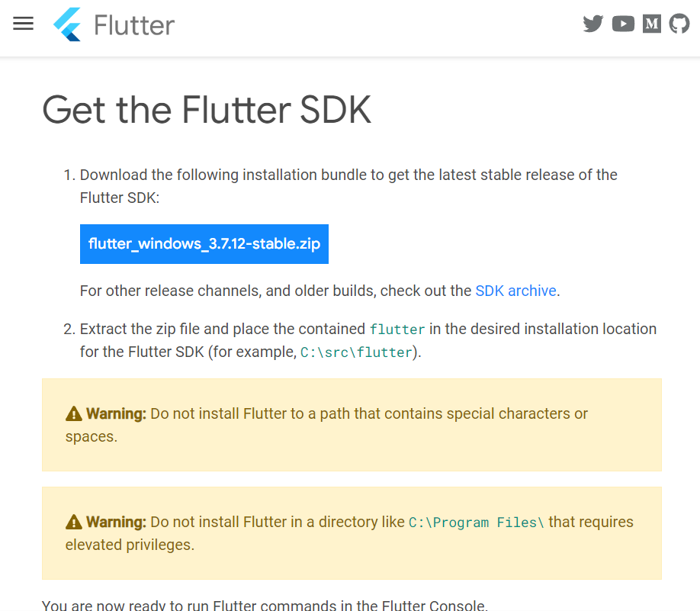Open Flutter's GitHub repository icon
This screenshot has height=611, width=700.
tap(679, 24)
